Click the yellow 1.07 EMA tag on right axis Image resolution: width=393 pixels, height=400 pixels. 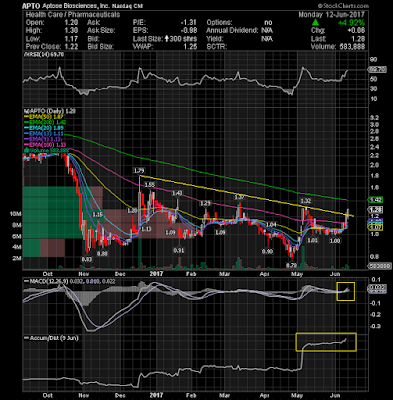coord(375,227)
